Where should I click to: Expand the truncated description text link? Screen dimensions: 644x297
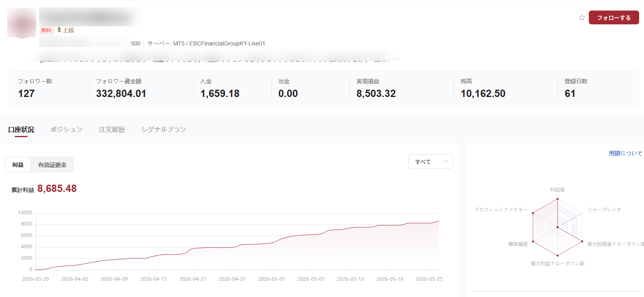398,60
